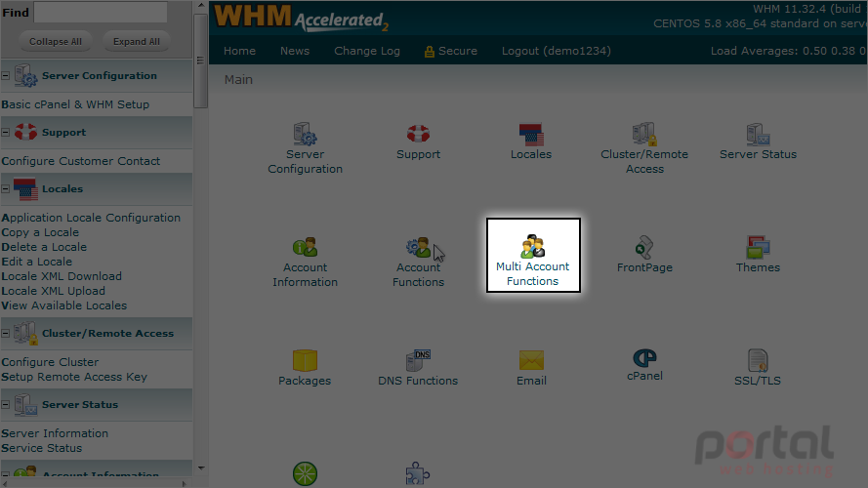Click Logout (demo1234)

pos(557,51)
